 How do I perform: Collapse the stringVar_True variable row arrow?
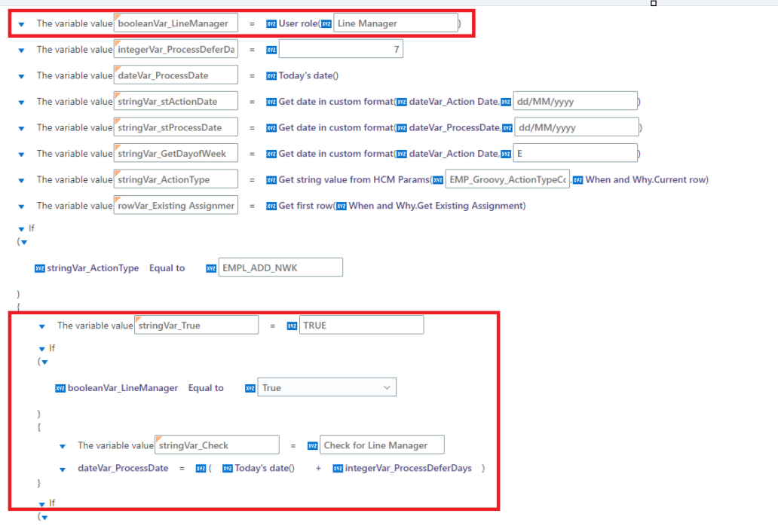pos(42,326)
